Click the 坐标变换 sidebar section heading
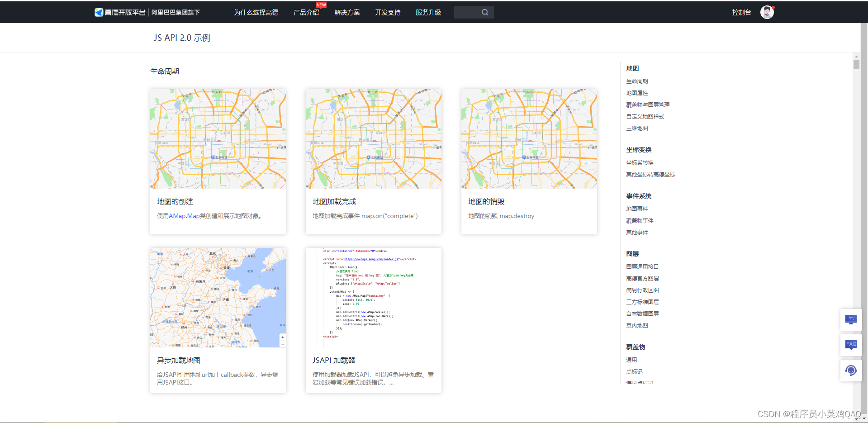Screen dimensions: 868x423 639,150
